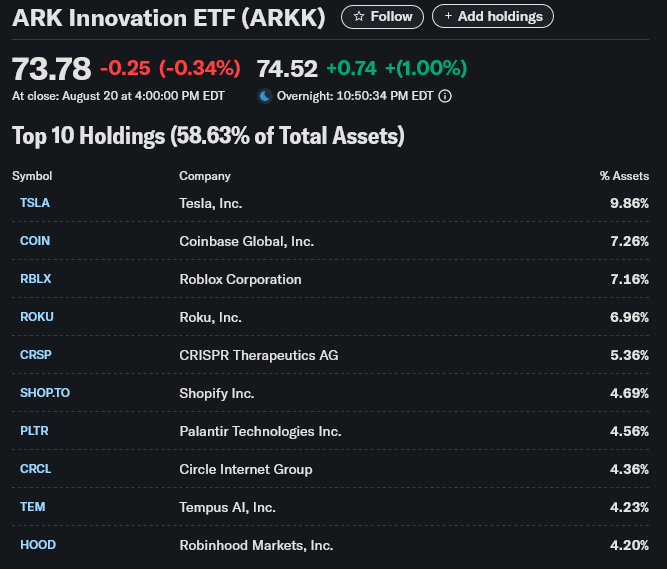The width and height of the screenshot is (667, 569).
Task: Open the CRCL ticker link
Action: point(36,469)
